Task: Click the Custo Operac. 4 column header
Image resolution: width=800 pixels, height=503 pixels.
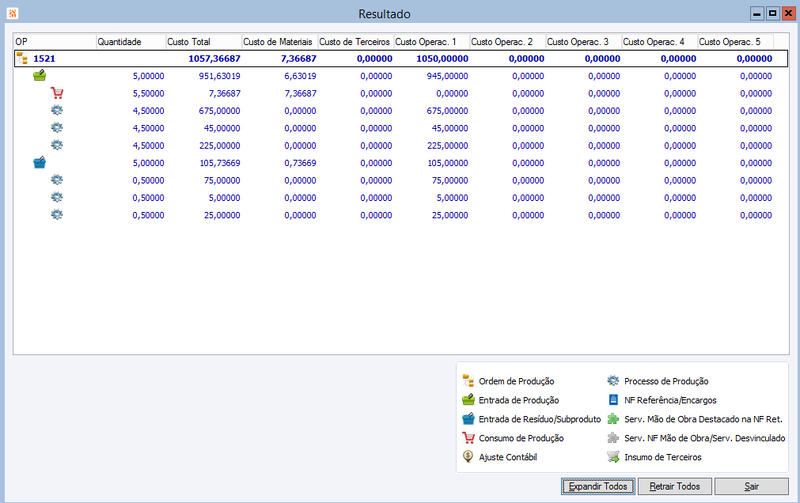Action: [659, 42]
